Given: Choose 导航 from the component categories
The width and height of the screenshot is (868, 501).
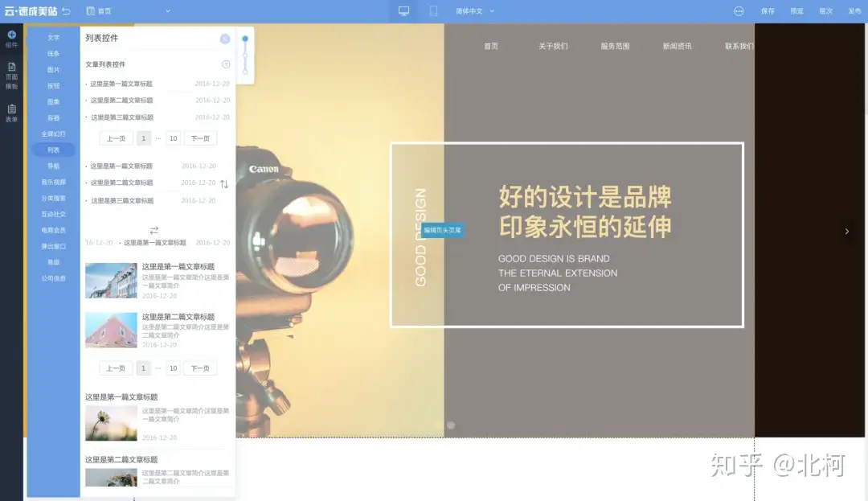Looking at the screenshot, I should click(53, 166).
